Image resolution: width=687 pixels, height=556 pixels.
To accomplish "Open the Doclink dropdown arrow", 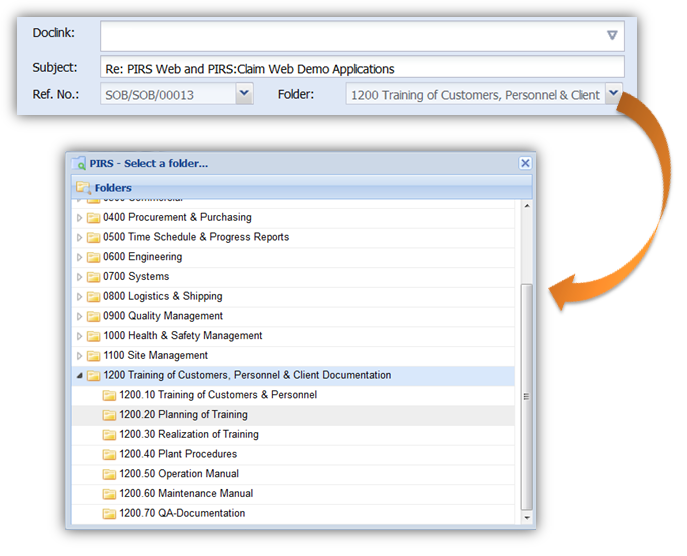I will coord(612,36).
